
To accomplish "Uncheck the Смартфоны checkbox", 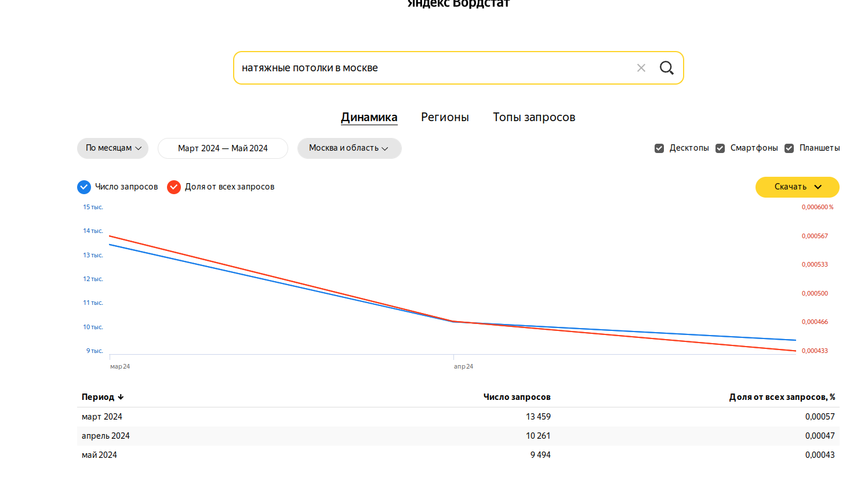I will pyautogui.click(x=720, y=148).
